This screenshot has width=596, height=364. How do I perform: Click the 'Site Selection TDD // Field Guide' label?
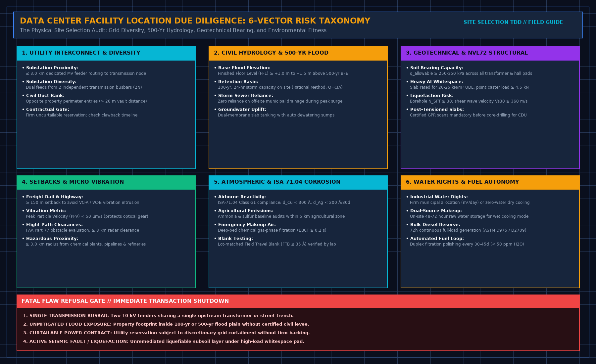click(x=513, y=22)
